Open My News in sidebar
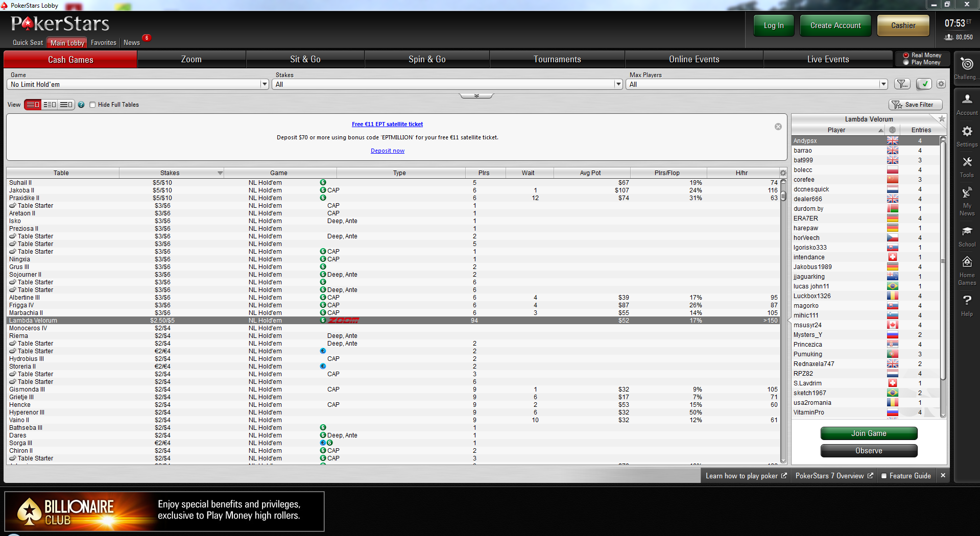 coord(967,202)
